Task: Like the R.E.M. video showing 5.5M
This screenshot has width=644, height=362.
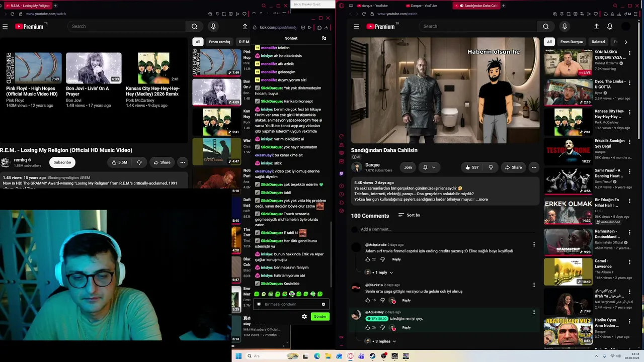Action: 120,162
